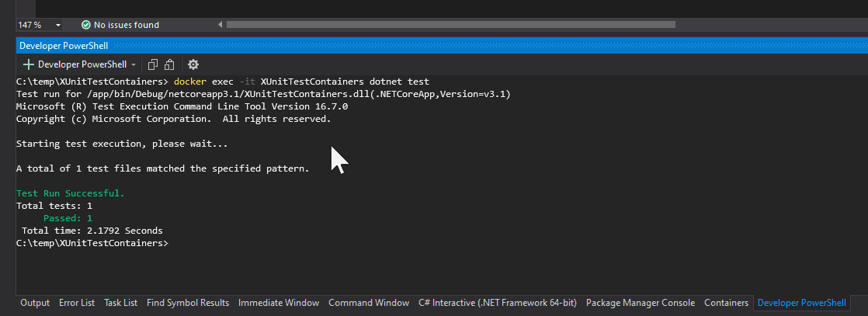Show the Find Symbol Results tab

pyautogui.click(x=188, y=303)
